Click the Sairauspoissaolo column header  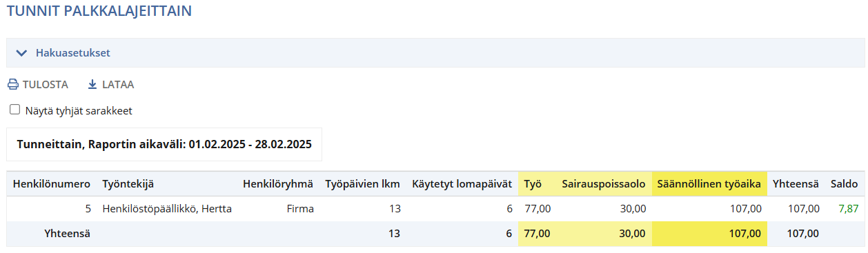click(604, 184)
